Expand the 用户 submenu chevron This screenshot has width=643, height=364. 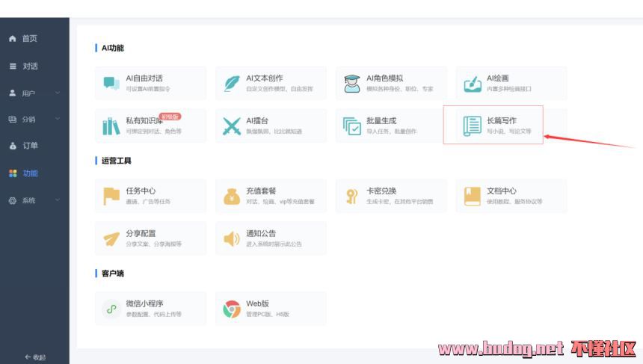point(58,93)
